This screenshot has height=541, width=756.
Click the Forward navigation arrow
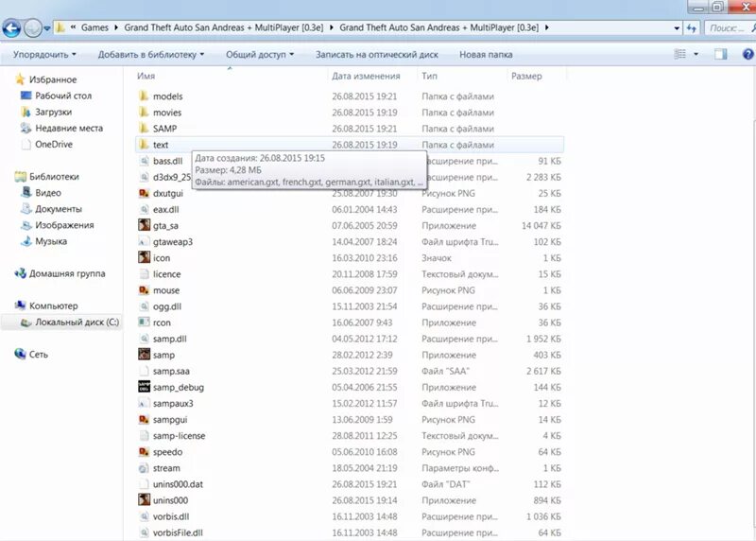33,28
